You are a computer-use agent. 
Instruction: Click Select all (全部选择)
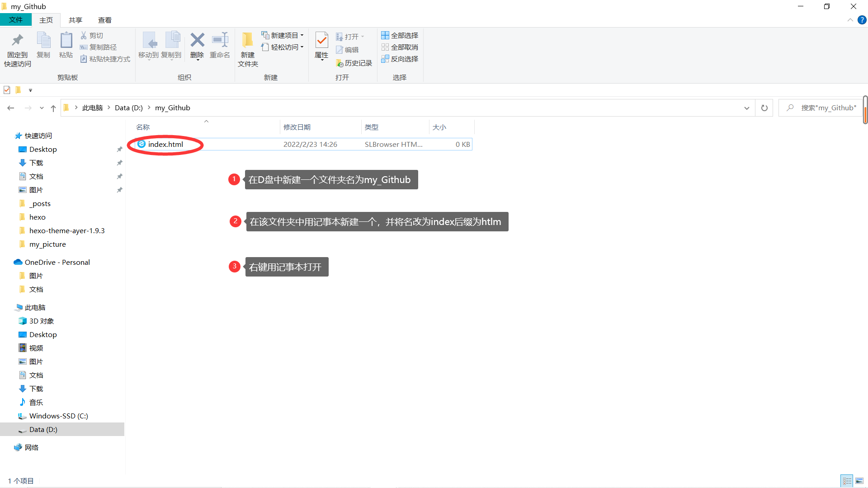[x=400, y=35]
